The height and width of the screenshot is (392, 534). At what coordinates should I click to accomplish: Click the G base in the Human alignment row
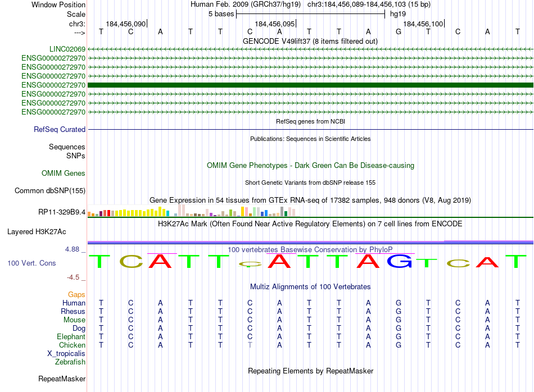398,303
